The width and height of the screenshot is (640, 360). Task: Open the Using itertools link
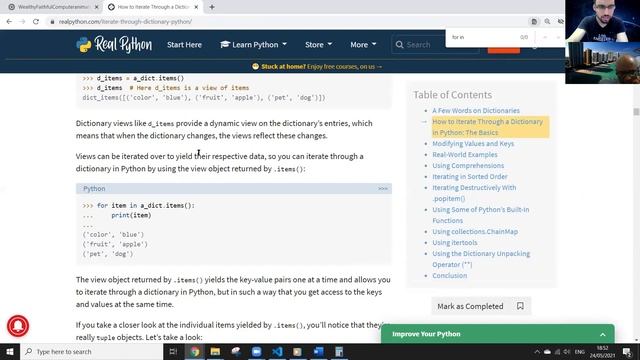455,243
